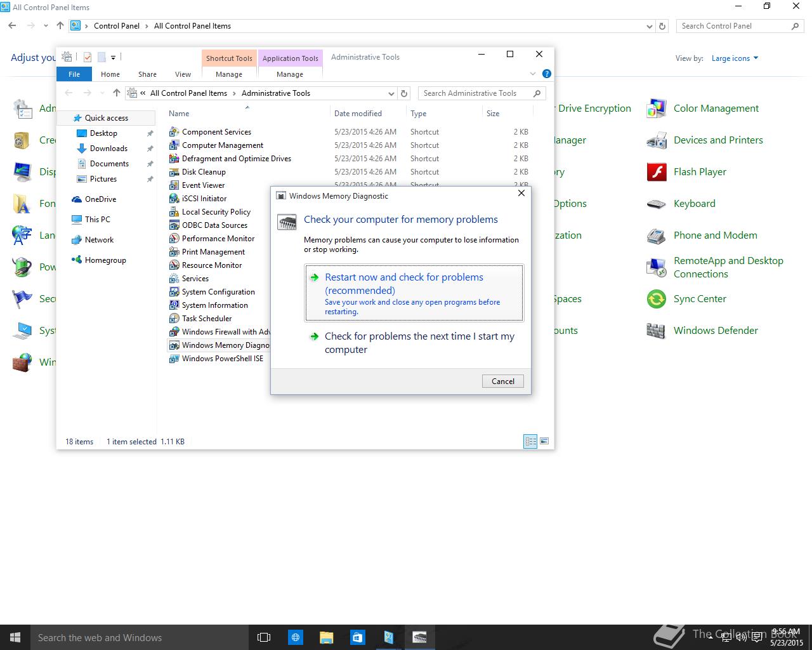812x650 pixels.
Task: Select the Defragment and Optimize Drives icon
Action: [x=174, y=159]
